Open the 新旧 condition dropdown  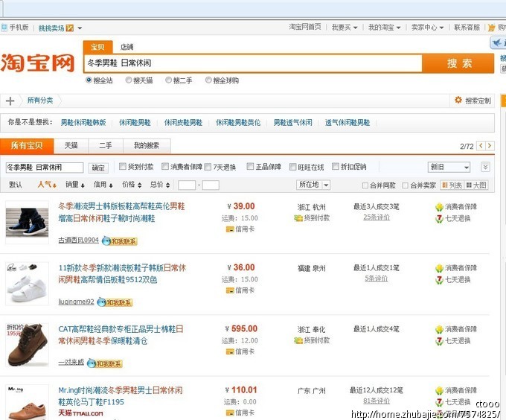pyautogui.click(x=449, y=167)
